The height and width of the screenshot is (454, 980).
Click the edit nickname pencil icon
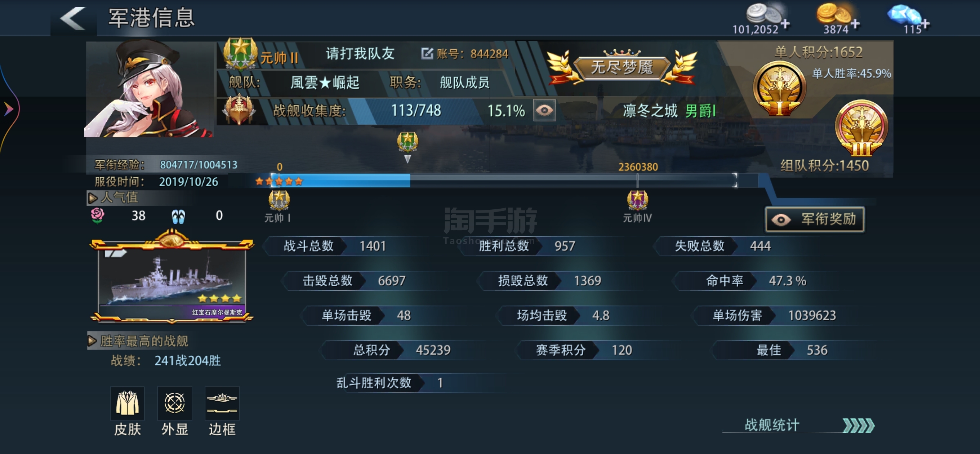[427, 53]
